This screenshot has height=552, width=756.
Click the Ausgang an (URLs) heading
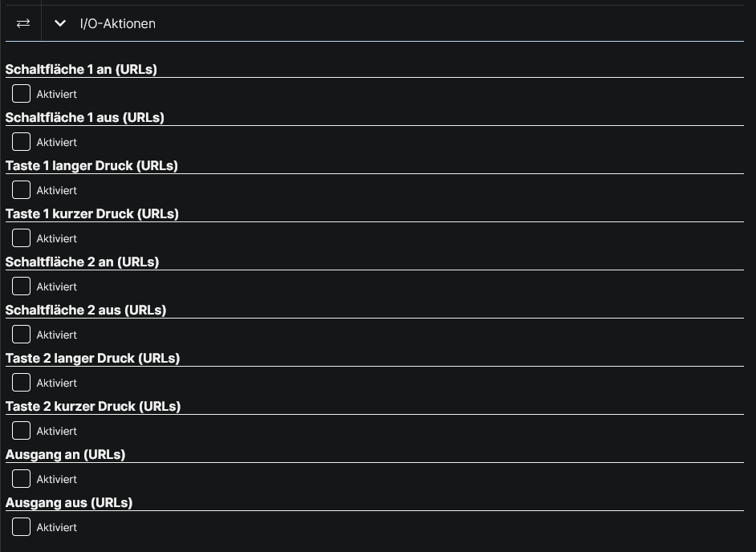click(x=66, y=455)
